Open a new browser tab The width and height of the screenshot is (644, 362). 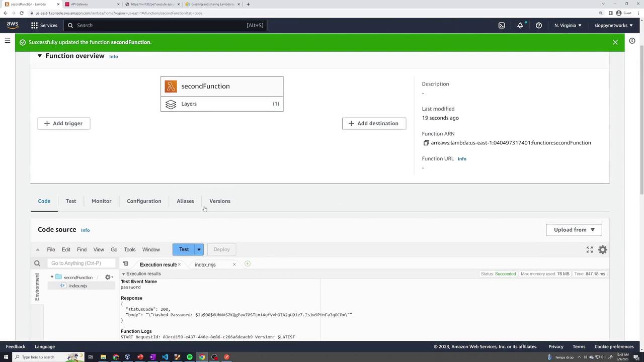pos(248,4)
